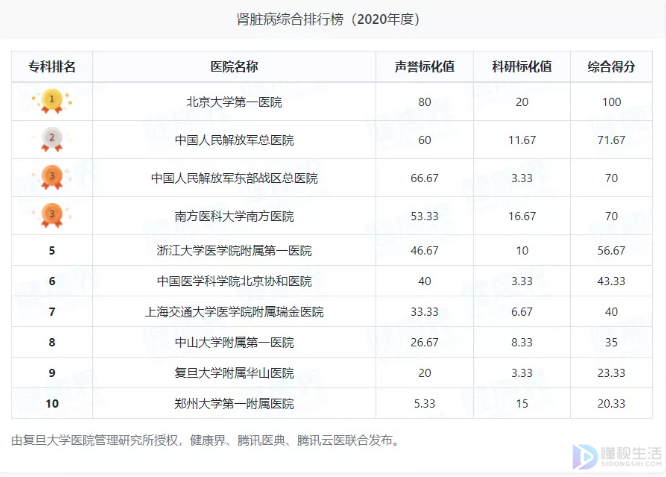Click the 80 reputation value for 北京大学第一医院
This screenshot has width=666, height=477.
424,102
